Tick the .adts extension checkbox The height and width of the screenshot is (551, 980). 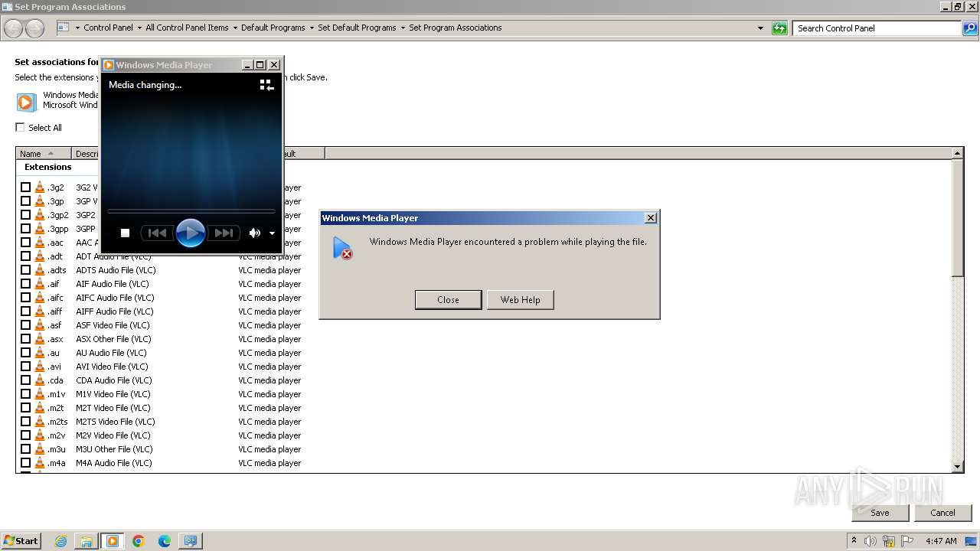click(25, 270)
